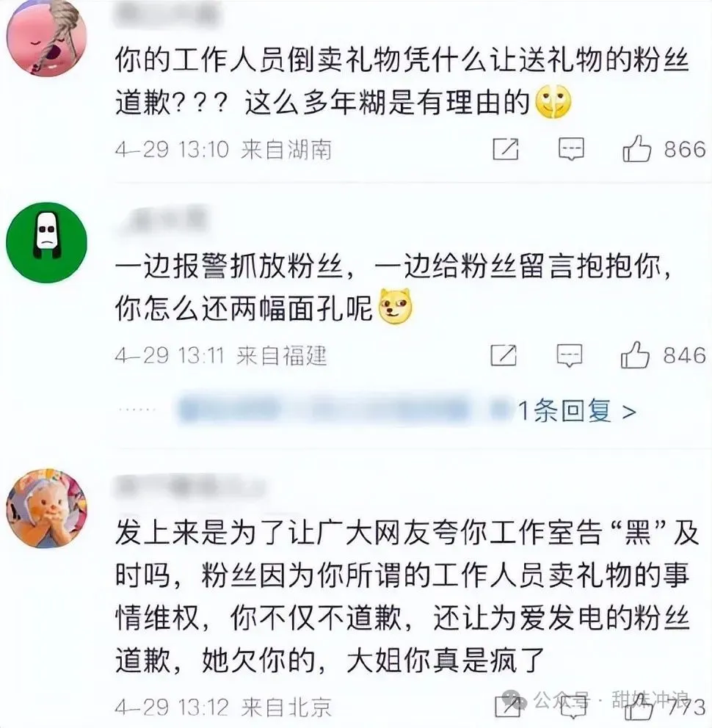Viewport: 712px width, 728px height.
Task: Like the 北京 comment with 773 likes
Action: [639, 707]
